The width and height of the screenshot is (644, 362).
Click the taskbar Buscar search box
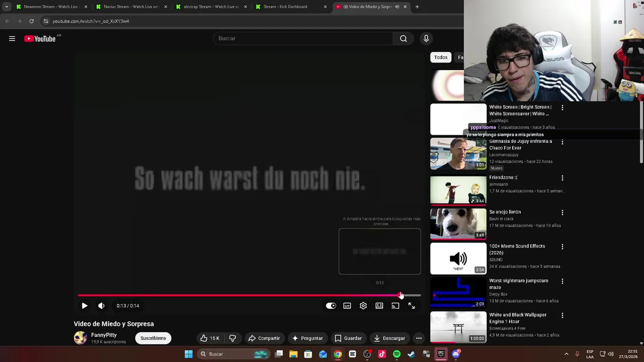click(x=233, y=354)
